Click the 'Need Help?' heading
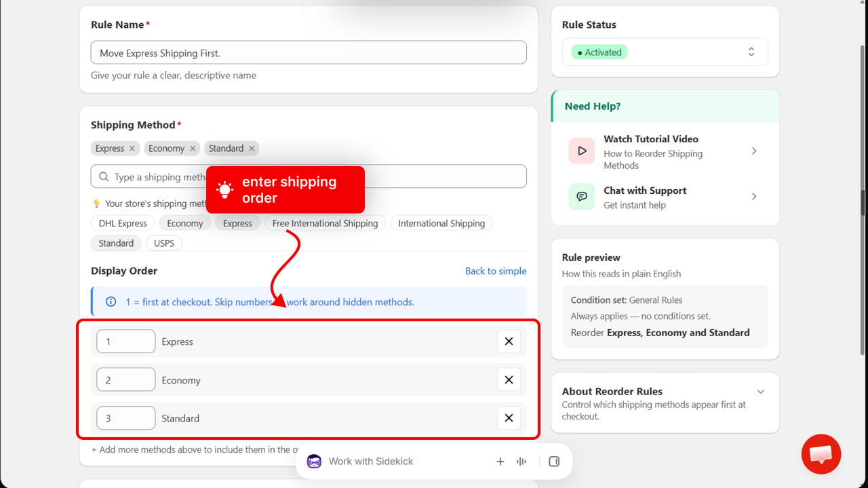Viewport: 868px width, 488px height. click(x=593, y=106)
